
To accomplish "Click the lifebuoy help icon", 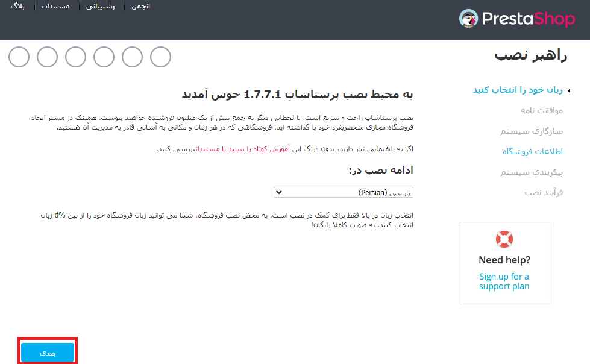I will pyautogui.click(x=504, y=239).
